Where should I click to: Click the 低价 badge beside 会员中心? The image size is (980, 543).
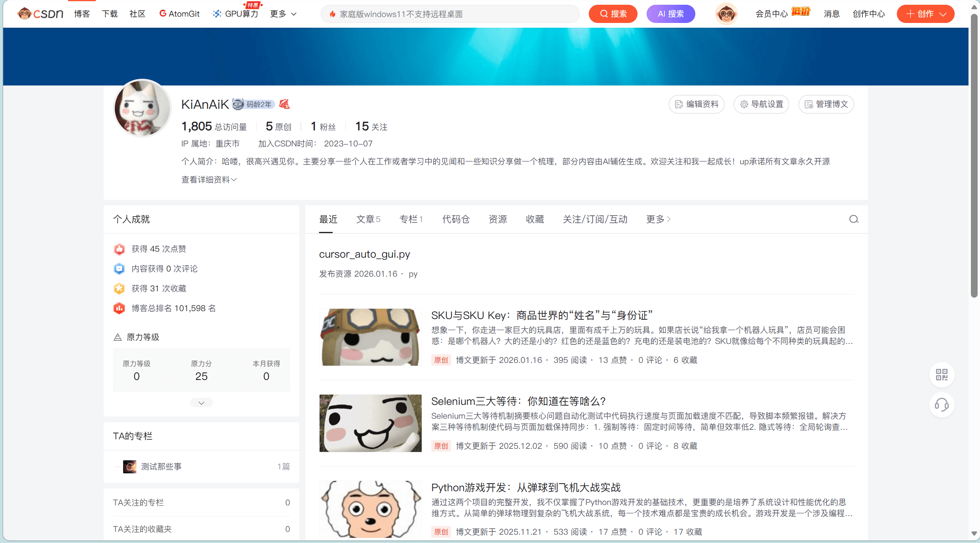pyautogui.click(x=801, y=12)
